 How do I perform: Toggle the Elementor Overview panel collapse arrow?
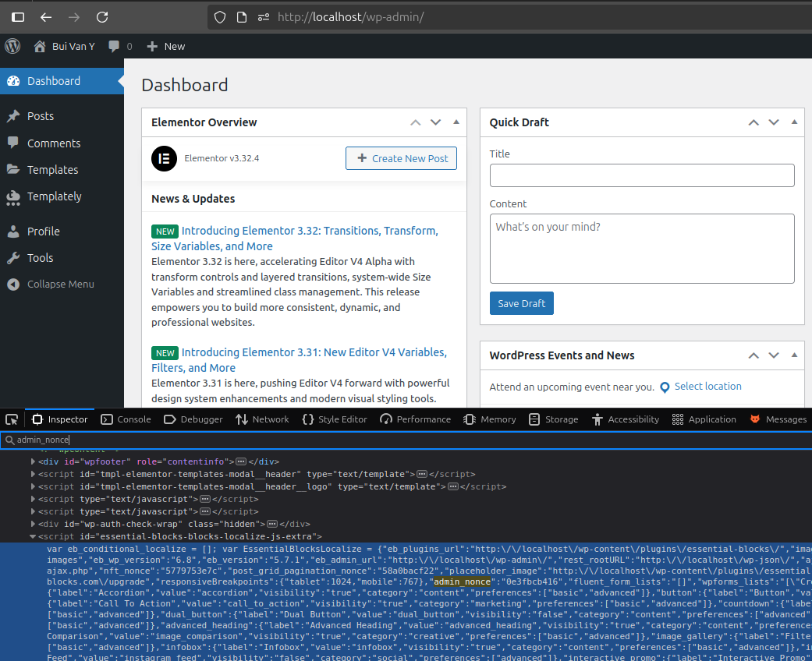pyautogui.click(x=456, y=122)
